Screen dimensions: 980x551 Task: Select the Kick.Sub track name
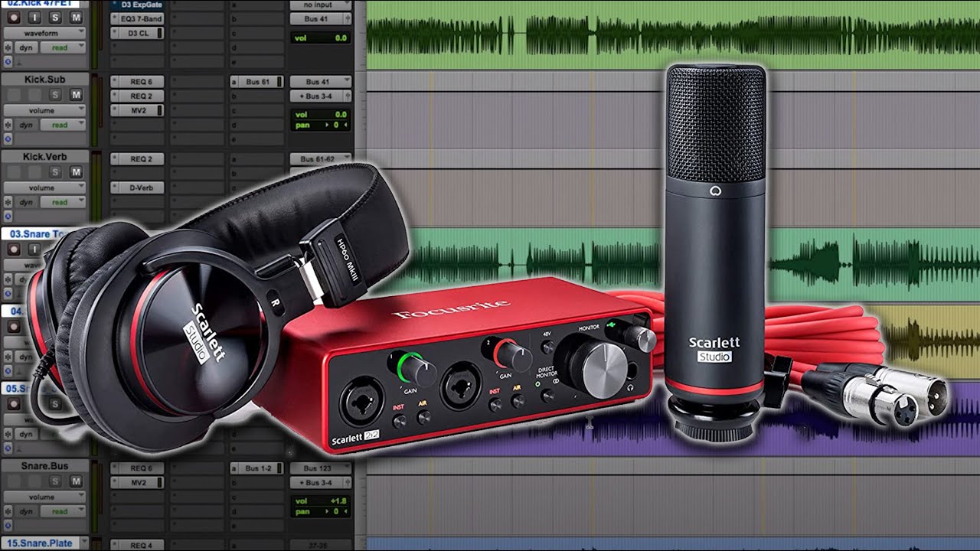[x=44, y=80]
